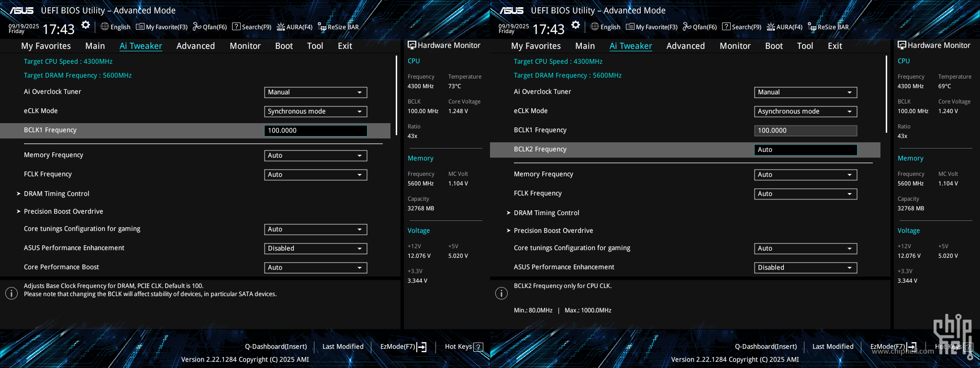Click Hardware Monitor icon in right window

click(902, 45)
